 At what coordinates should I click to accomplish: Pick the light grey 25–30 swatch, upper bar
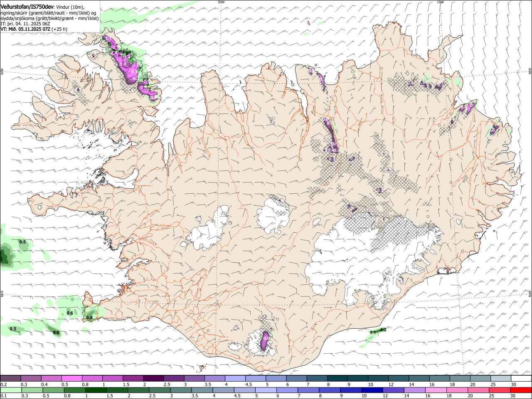(501, 379)
